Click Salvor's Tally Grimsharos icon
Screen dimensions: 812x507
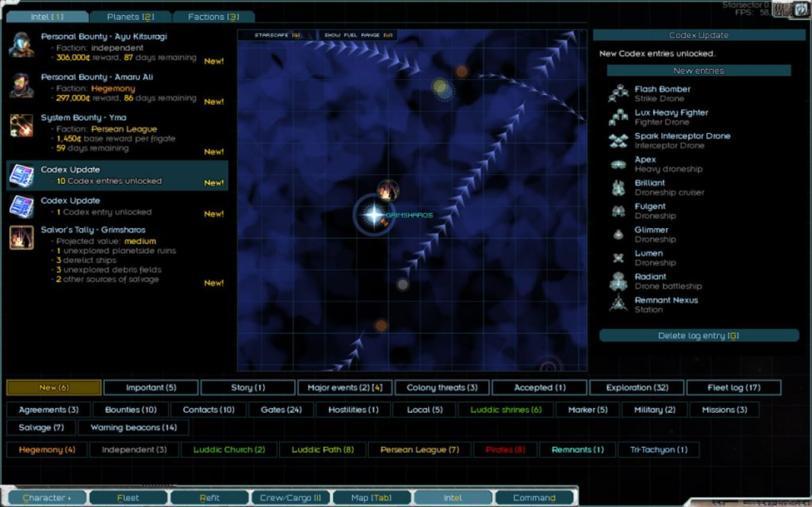click(x=22, y=237)
